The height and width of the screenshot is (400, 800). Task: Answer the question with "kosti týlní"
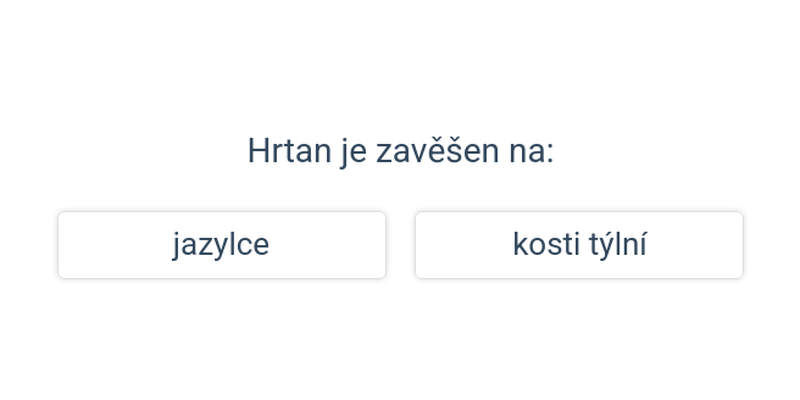[579, 245]
